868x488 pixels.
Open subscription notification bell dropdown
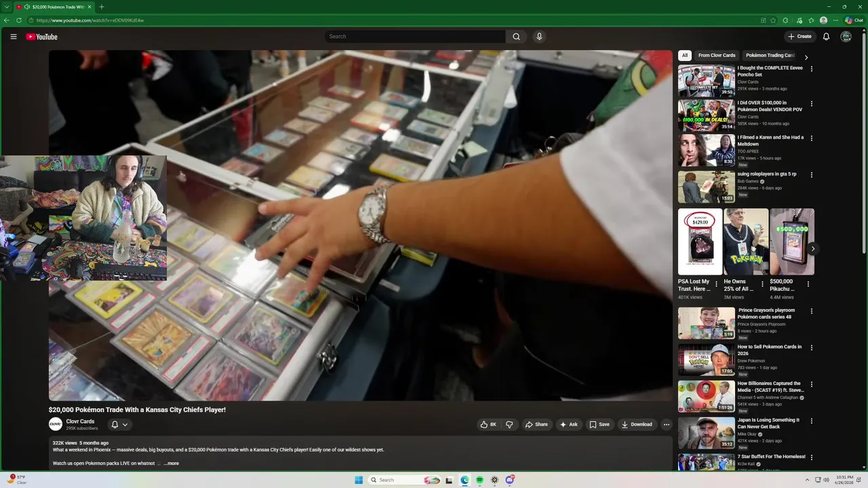119,424
